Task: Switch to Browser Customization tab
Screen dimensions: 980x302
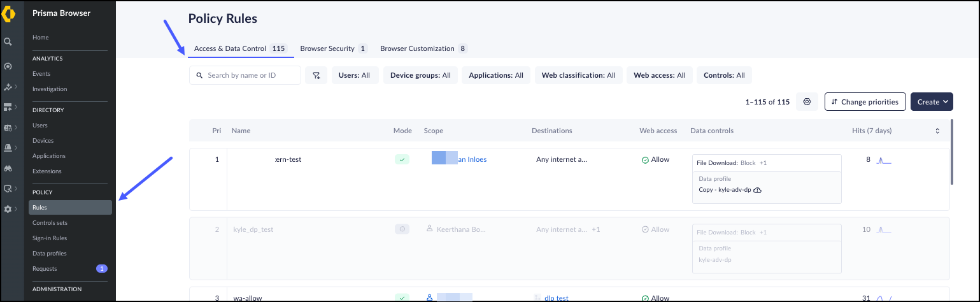Action: [424, 48]
